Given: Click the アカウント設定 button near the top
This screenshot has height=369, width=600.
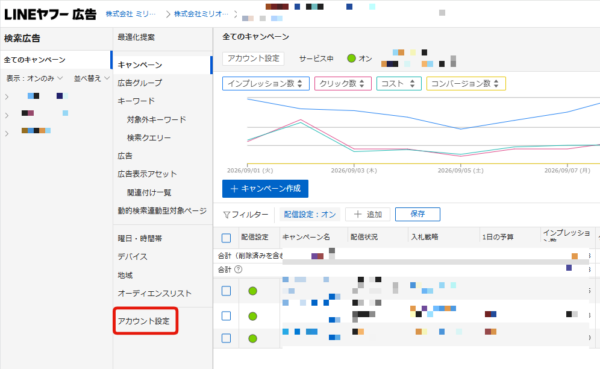Looking at the screenshot, I should (x=253, y=59).
